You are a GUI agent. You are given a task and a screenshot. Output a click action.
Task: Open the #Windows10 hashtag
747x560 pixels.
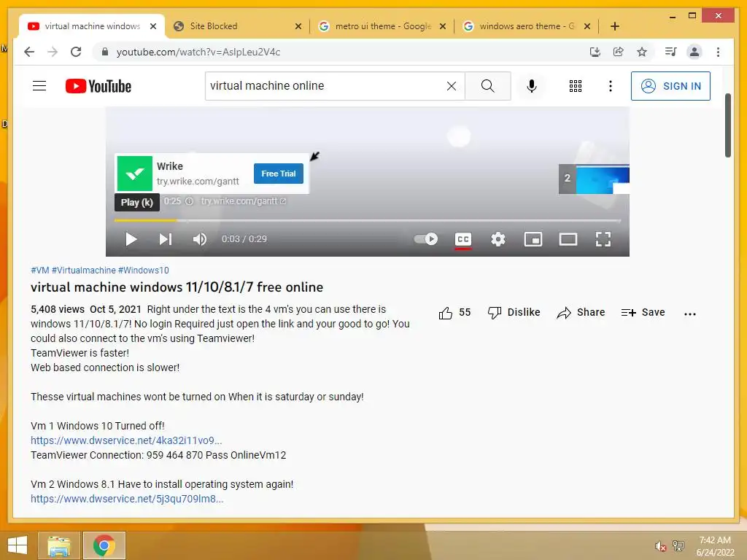[144, 270]
